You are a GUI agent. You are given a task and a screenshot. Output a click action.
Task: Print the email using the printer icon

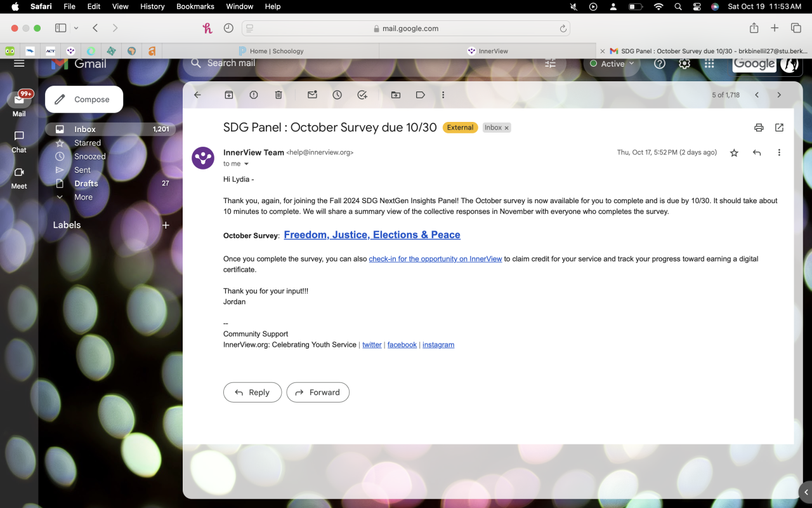[759, 128]
